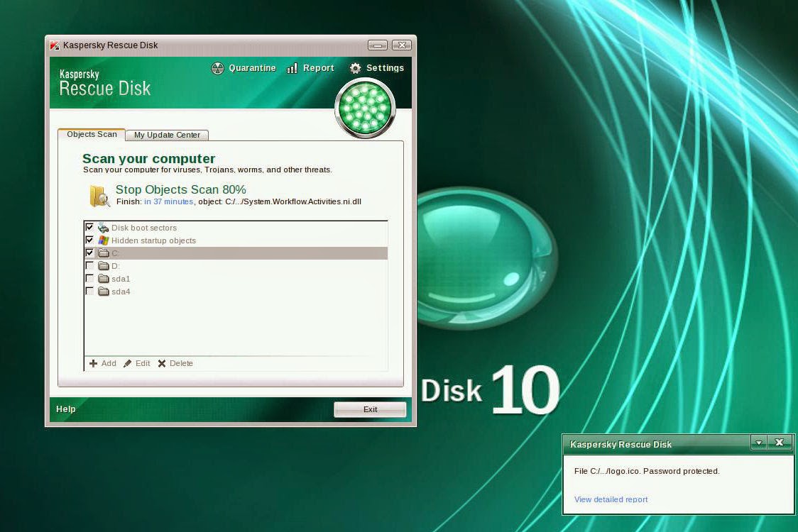Close the Kaspersky notification popup
Screen dimensions: 798x532
coord(779,443)
